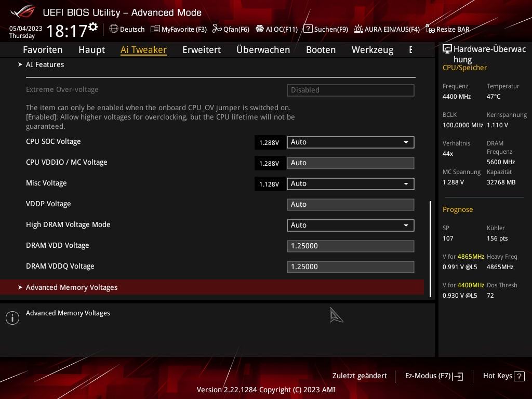Open High DRAM Voltage Mode dropdown

pos(351,225)
